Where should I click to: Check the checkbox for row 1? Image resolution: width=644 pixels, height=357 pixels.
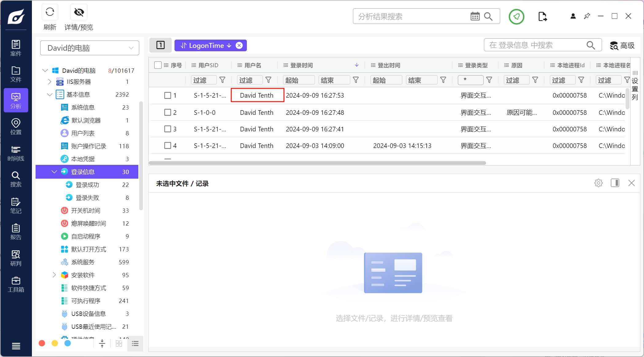click(x=167, y=95)
